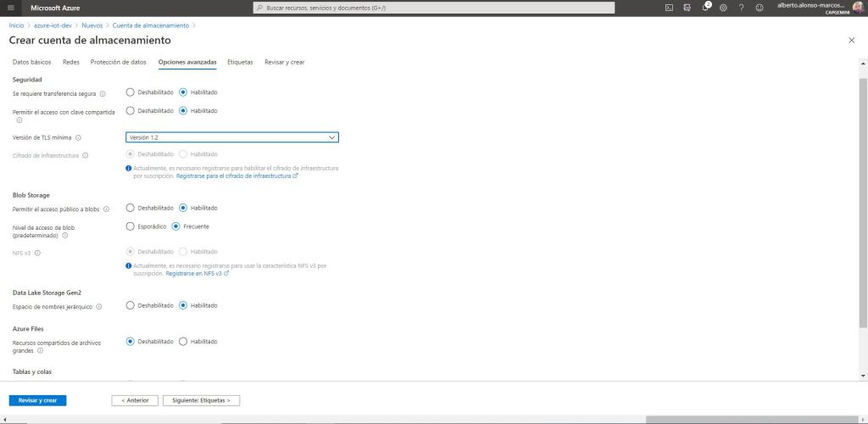Image resolution: width=868 pixels, height=424 pixels.
Task: Disable hierarchical namespace option
Action: pos(130,305)
